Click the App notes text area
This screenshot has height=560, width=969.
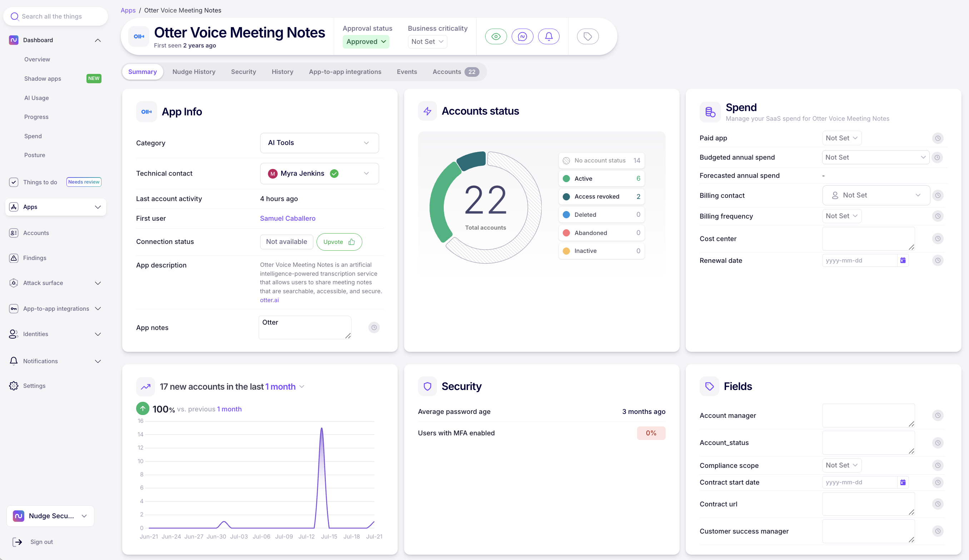click(305, 327)
